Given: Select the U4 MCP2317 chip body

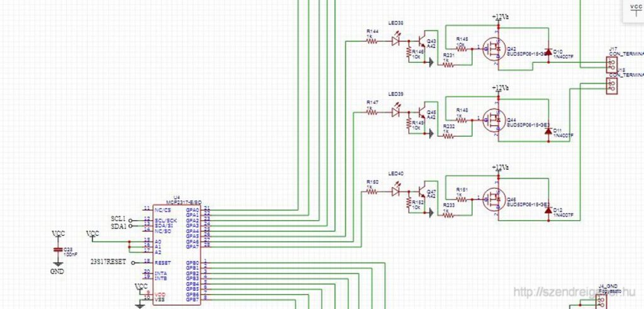Looking at the screenshot, I should tap(177, 255).
